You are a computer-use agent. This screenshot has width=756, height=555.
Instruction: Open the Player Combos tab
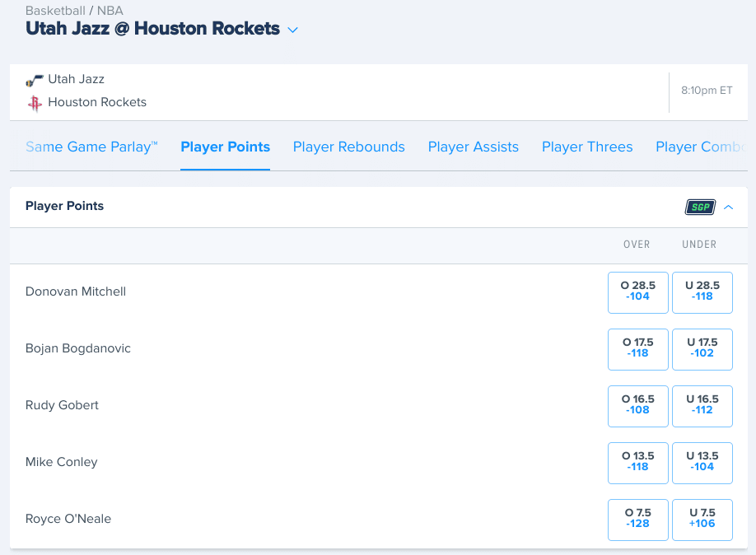[x=702, y=147]
